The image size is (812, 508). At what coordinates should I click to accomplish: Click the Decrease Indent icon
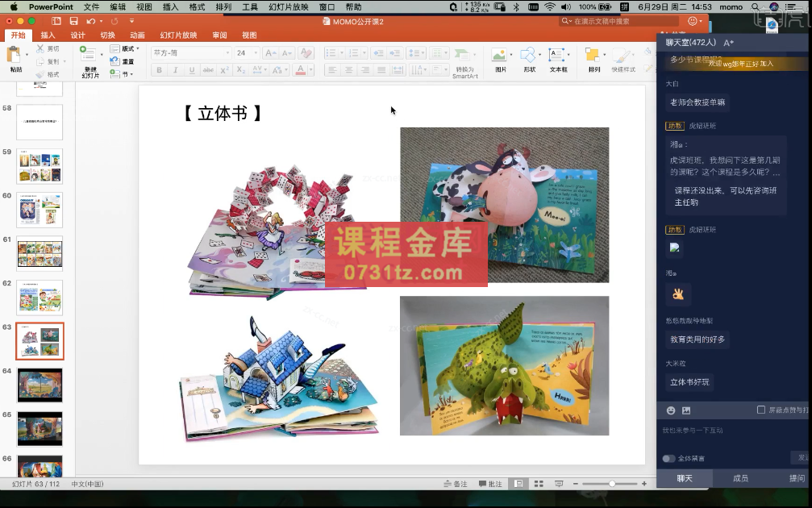click(x=378, y=53)
